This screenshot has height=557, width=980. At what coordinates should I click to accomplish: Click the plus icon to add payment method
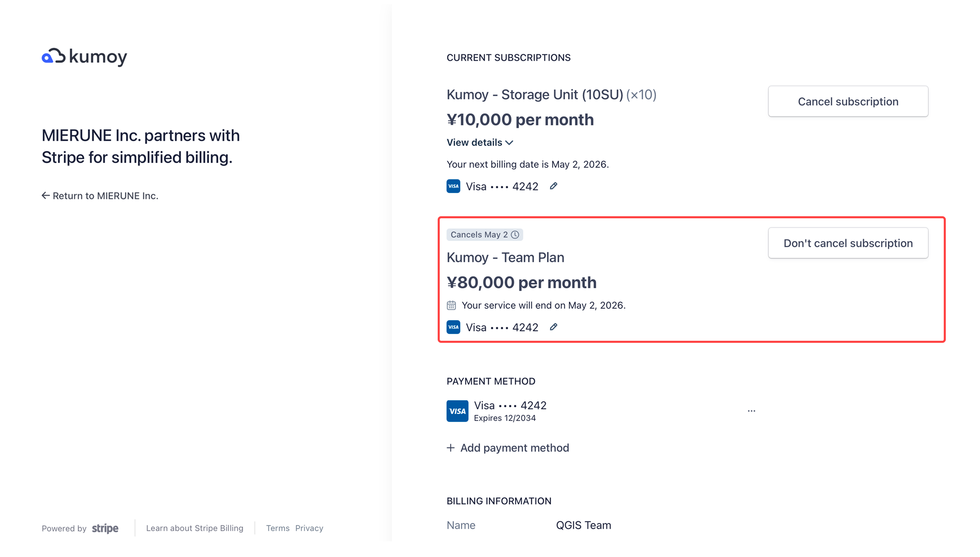pyautogui.click(x=451, y=448)
